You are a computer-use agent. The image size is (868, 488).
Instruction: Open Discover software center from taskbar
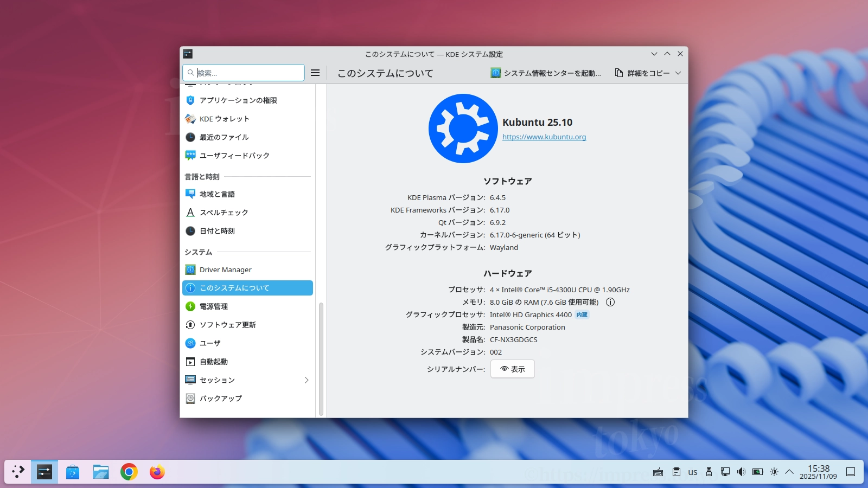click(73, 472)
